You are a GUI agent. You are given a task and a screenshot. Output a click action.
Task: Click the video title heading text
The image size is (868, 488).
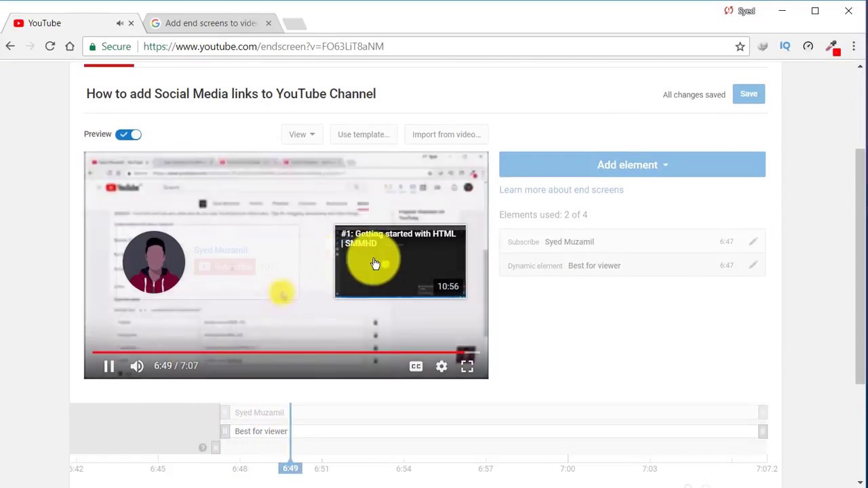pyautogui.click(x=231, y=94)
